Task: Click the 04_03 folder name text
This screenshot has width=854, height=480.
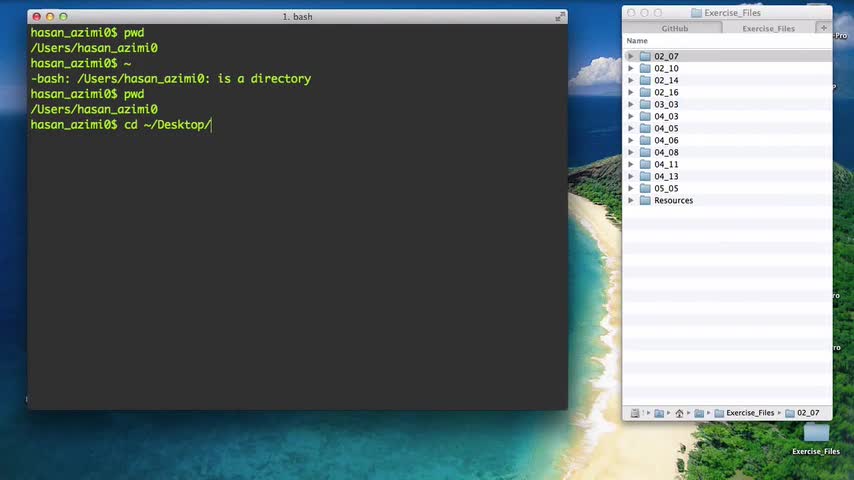Action: (x=666, y=116)
